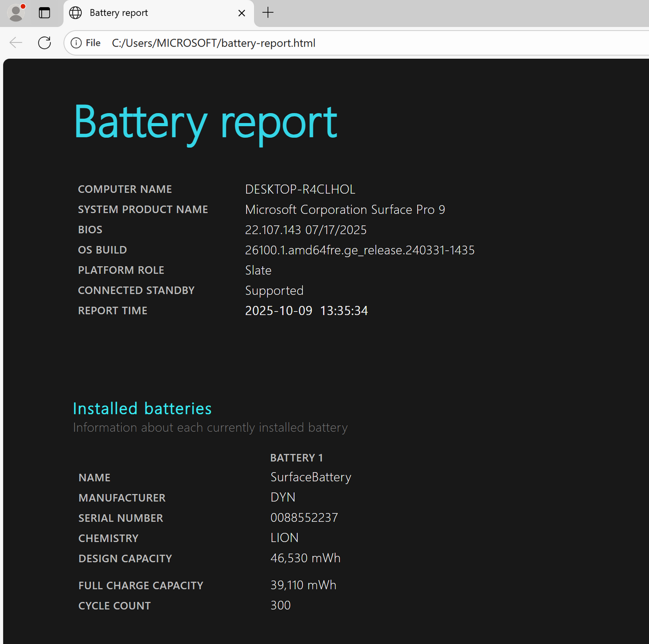Open the browser profile avatar menu

[x=17, y=13]
